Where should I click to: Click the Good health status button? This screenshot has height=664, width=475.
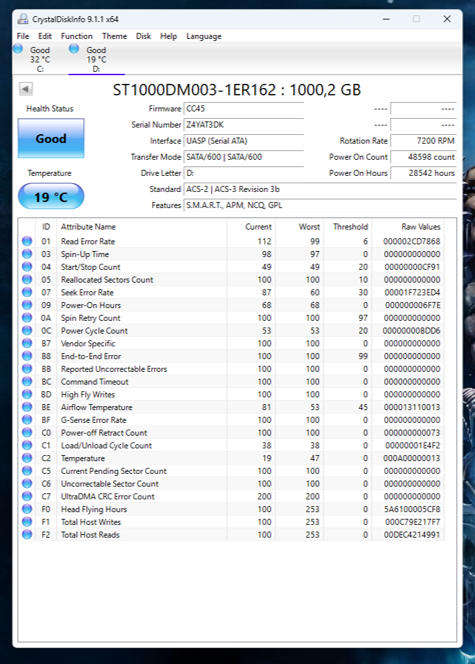(x=51, y=138)
